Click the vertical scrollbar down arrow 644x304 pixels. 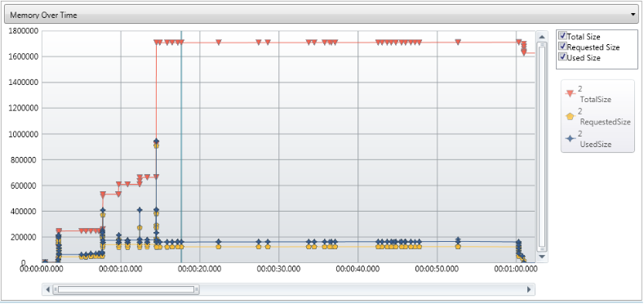point(542,257)
